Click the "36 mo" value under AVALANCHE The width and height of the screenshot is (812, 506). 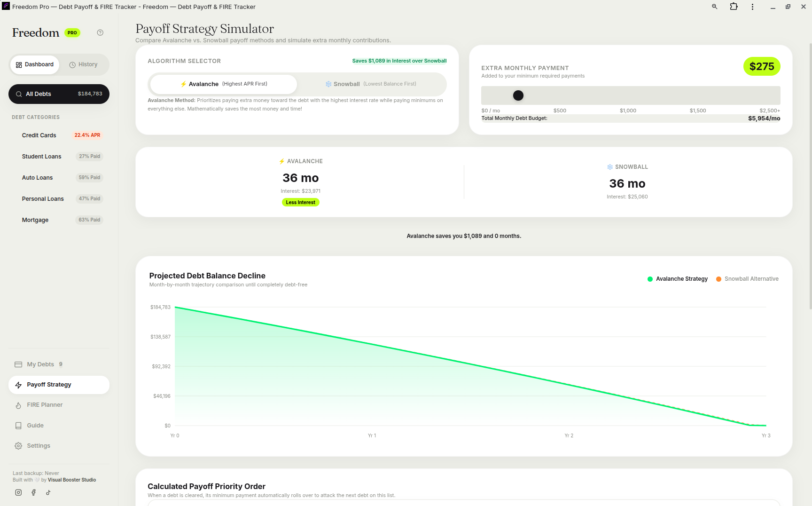pos(301,178)
